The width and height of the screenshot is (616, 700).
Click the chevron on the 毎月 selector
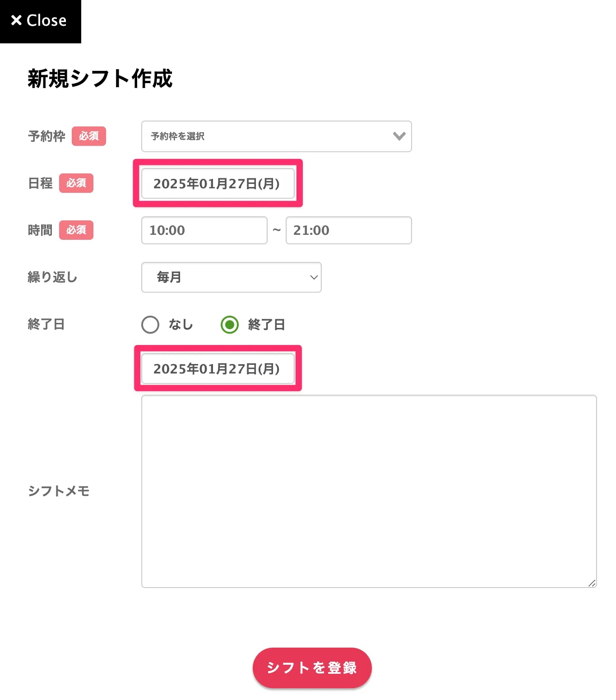point(314,277)
